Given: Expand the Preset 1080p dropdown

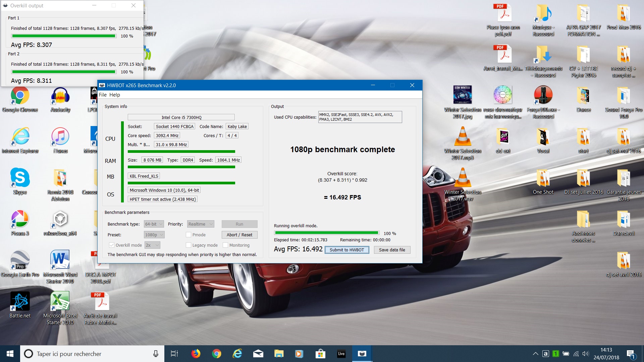Looking at the screenshot, I should [x=154, y=235].
